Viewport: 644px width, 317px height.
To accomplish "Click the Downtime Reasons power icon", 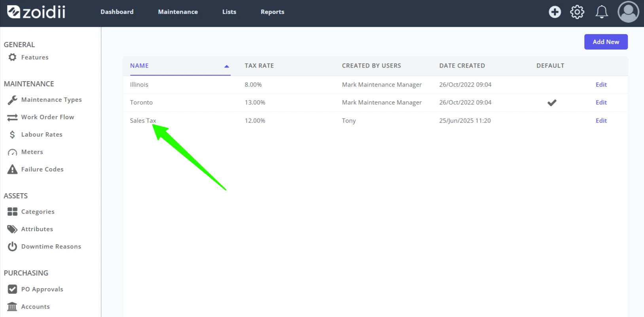I will 12,247.
